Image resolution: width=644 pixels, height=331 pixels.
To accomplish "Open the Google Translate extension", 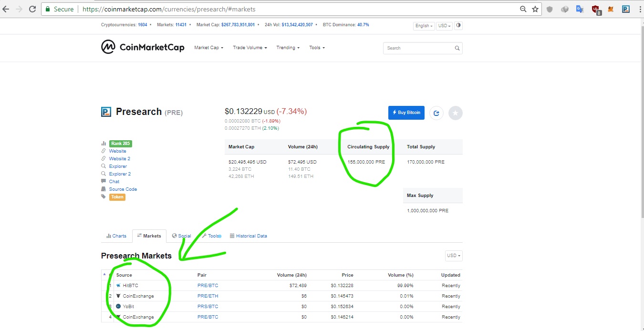I will coord(580,9).
